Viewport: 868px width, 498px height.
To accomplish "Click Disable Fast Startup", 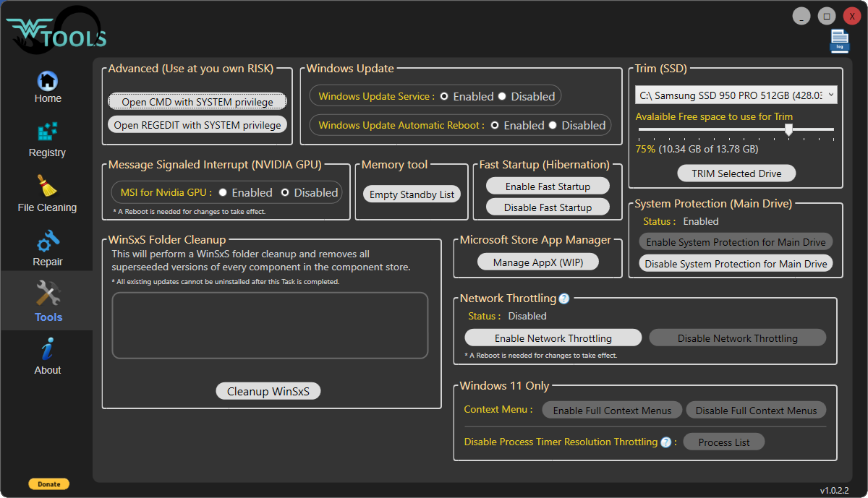I will pyautogui.click(x=548, y=207).
